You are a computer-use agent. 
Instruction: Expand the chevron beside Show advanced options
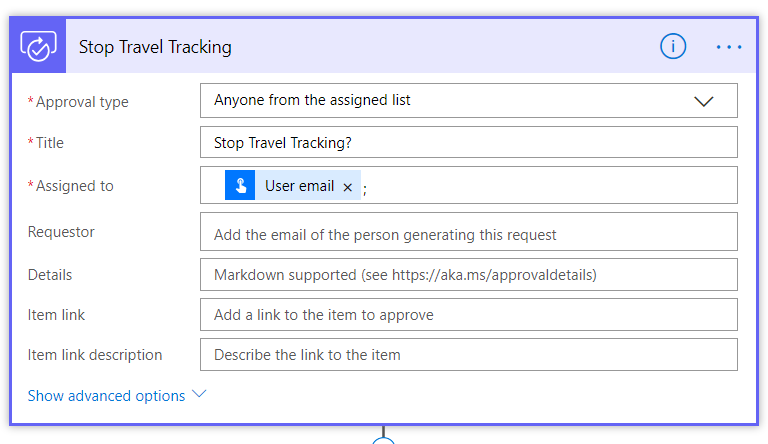click(x=199, y=394)
